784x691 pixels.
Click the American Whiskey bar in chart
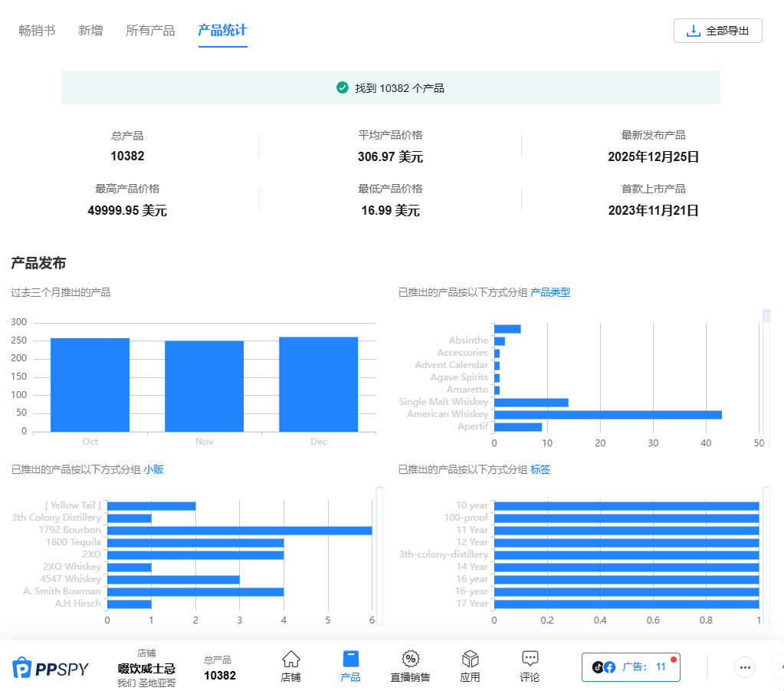(x=608, y=414)
